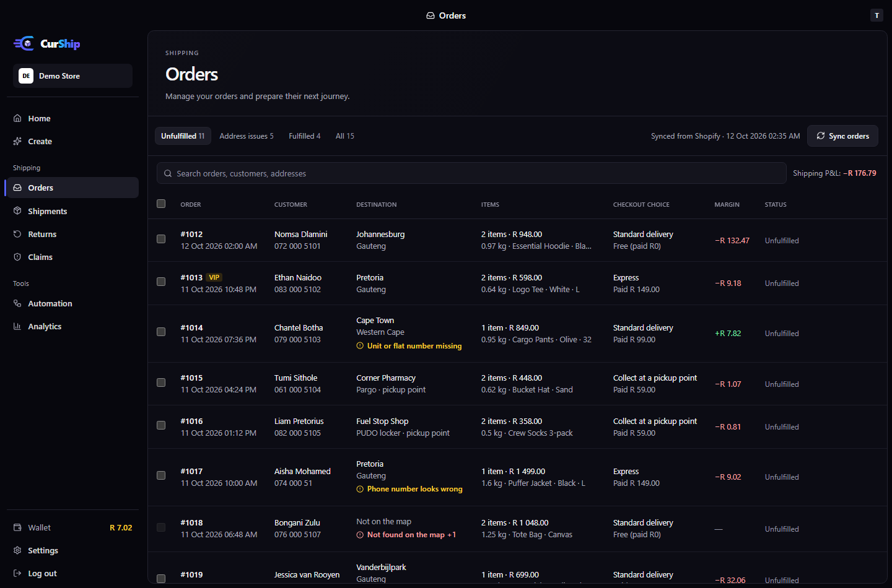
Task: Click customer name Tumi Sithole
Action: coord(296,378)
